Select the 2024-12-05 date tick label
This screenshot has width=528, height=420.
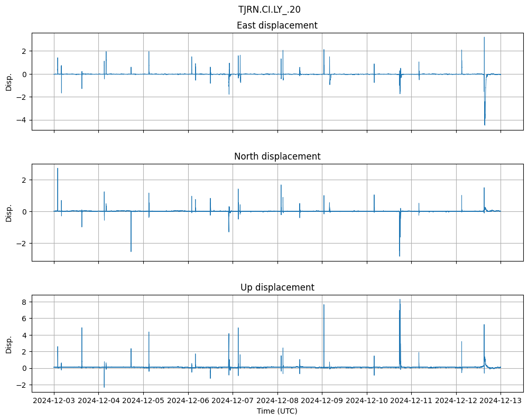coord(143,400)
